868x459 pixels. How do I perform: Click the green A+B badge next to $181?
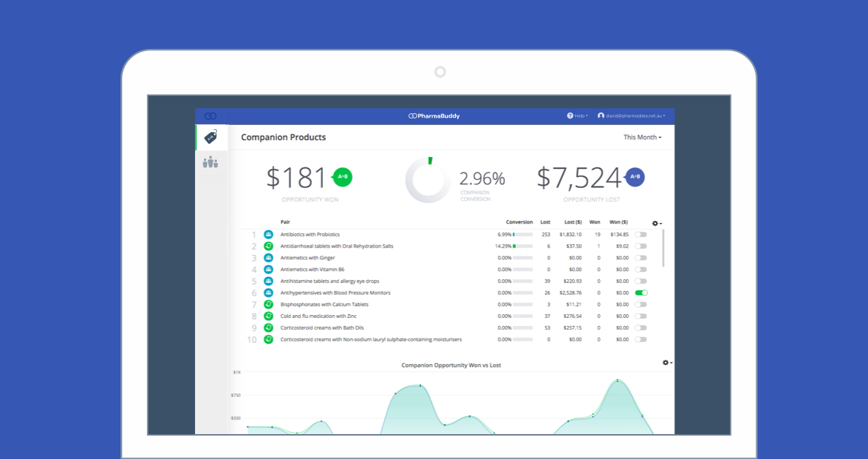point(342,177)
